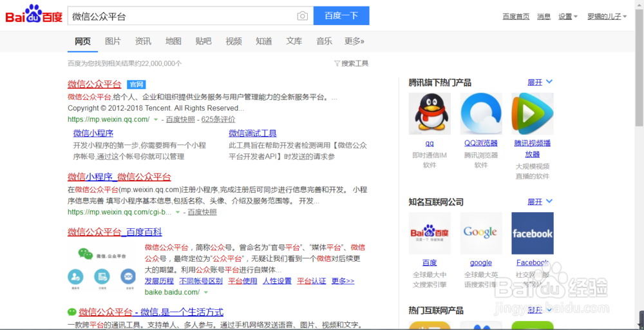Switch to the 音乐 tab

pyautogui.click(x=324, y=41)
